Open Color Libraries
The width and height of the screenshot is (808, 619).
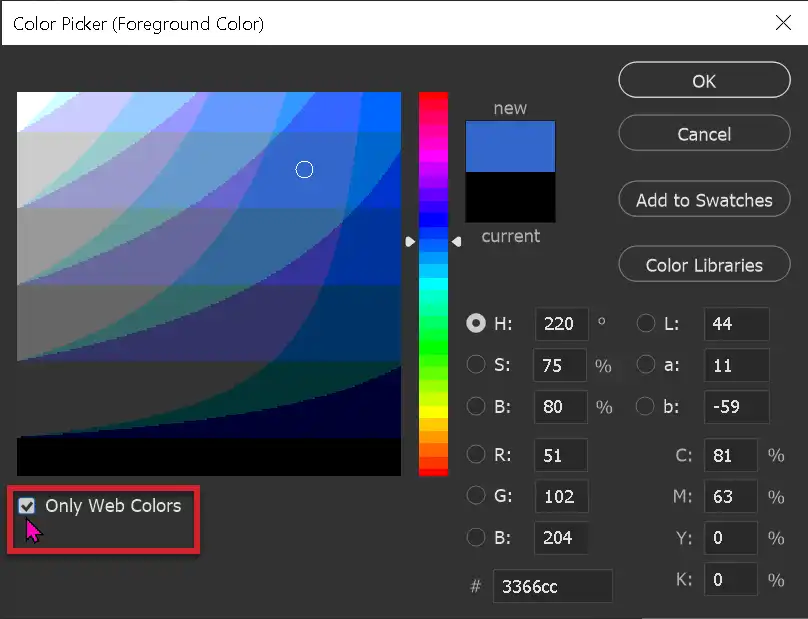(704, 264)
